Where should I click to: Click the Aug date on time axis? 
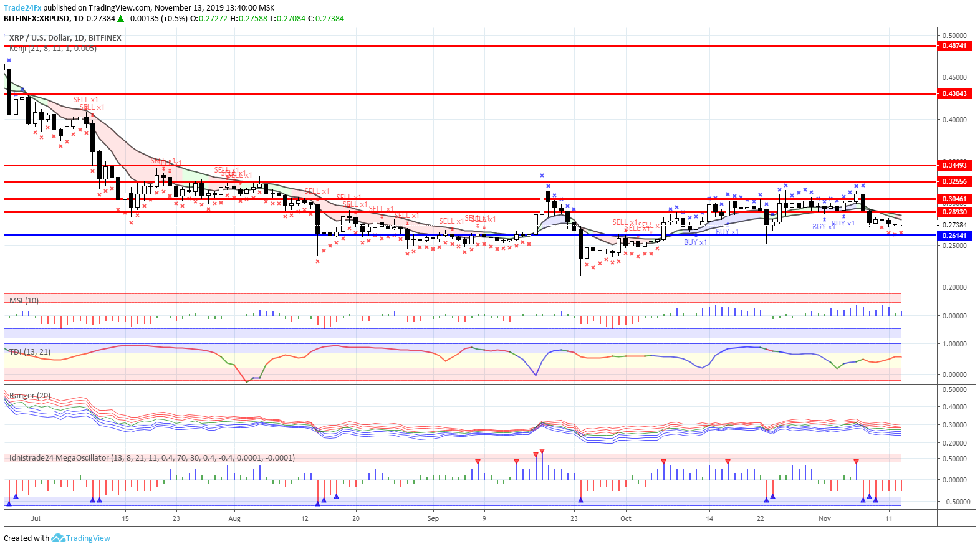[x=234, y=518]
